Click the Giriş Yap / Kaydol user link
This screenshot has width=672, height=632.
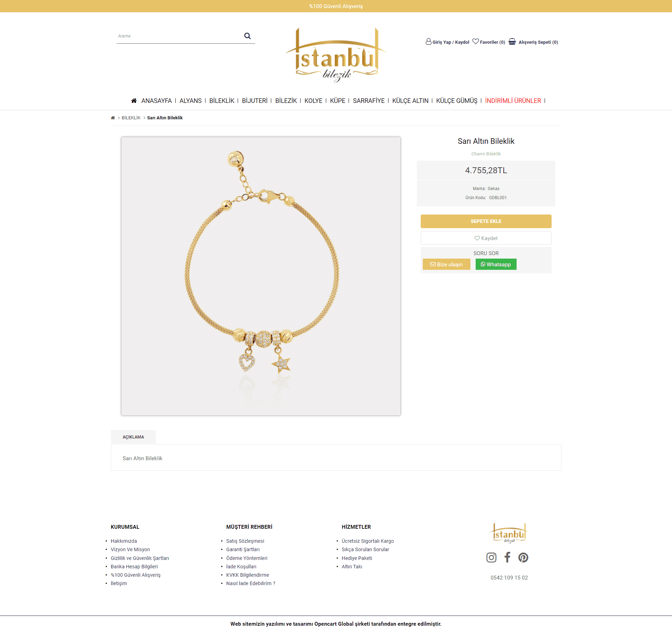[x=447, y=42]
